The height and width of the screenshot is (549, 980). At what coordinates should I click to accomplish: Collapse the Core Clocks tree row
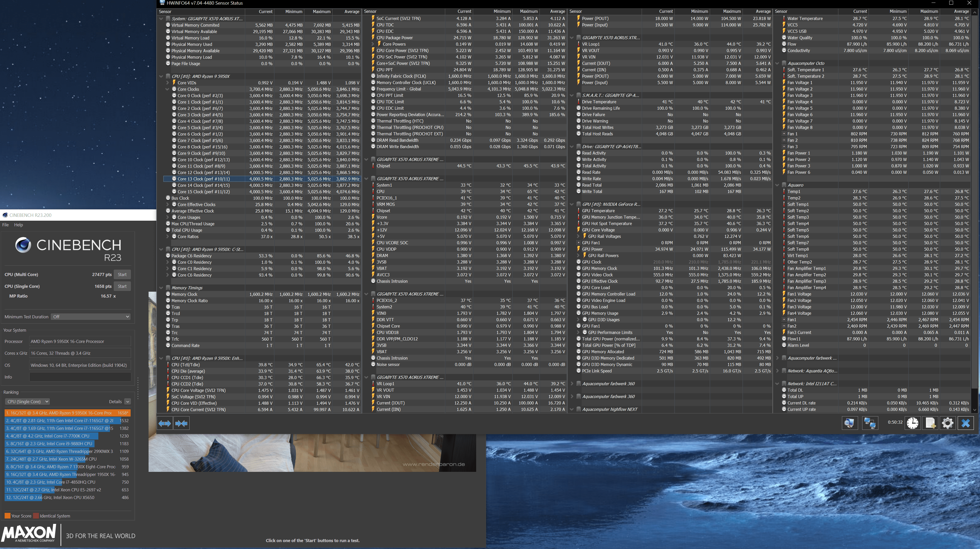pos(167,89)
